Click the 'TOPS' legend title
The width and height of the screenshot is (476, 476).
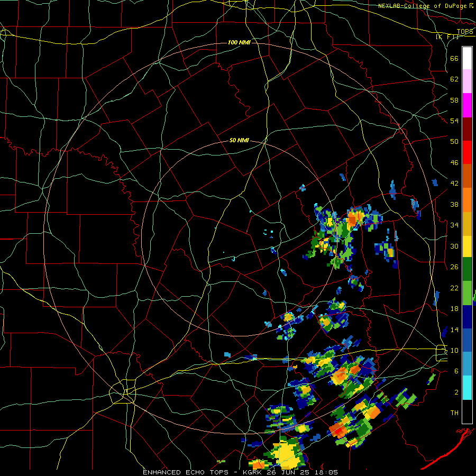465,32
